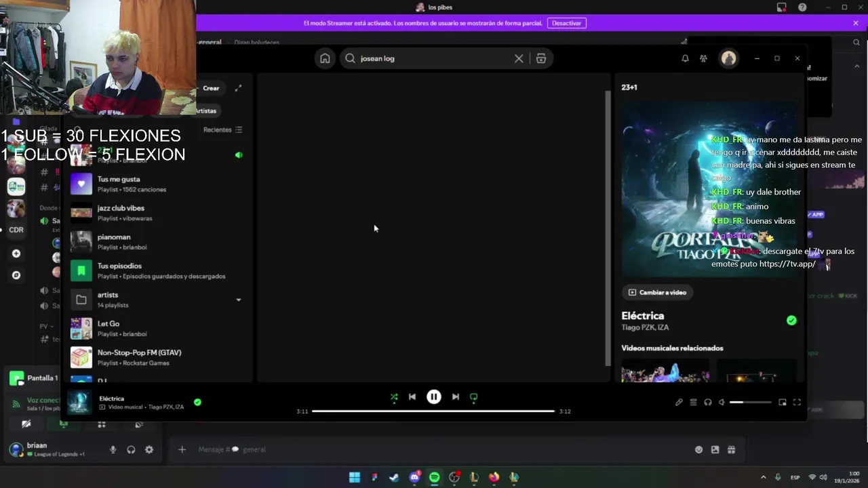
Task: Toggle the repeat mode button
Action: click(x=474, y=397)
